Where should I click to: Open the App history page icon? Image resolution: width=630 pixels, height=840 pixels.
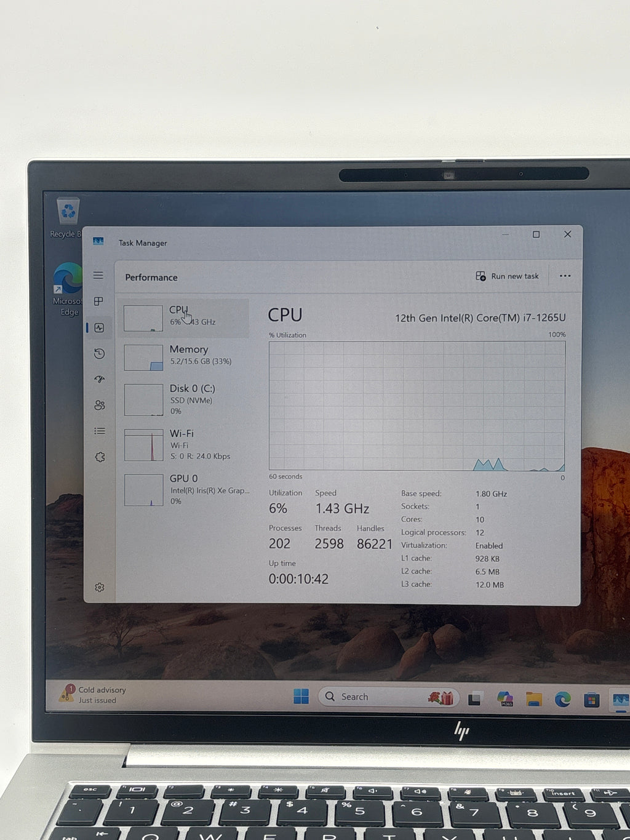99,353
